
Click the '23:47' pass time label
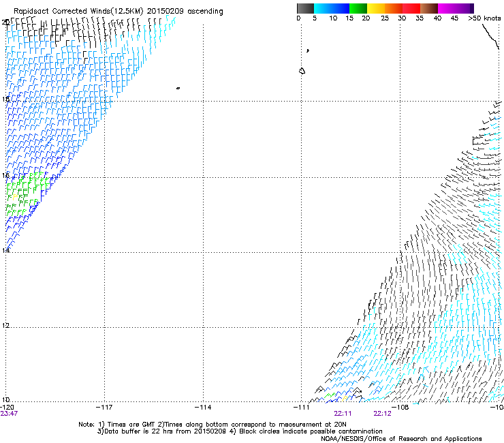click(9, 414)
